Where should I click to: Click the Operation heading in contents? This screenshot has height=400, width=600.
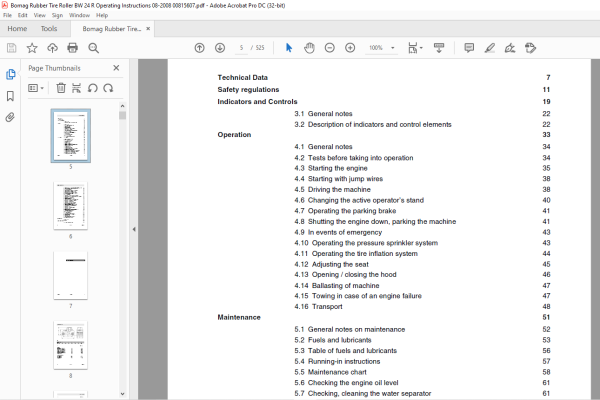[234, 135]
